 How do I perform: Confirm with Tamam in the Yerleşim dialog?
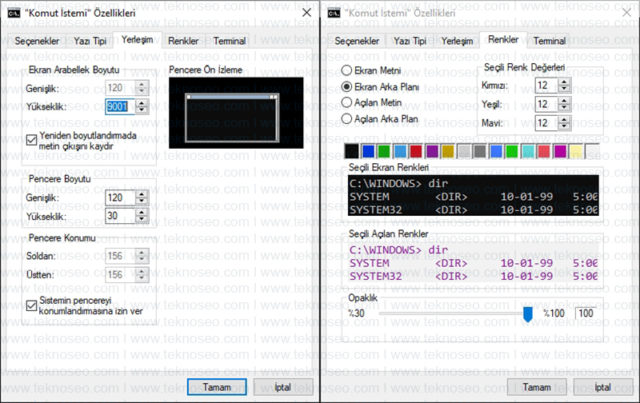pos(217,387)
